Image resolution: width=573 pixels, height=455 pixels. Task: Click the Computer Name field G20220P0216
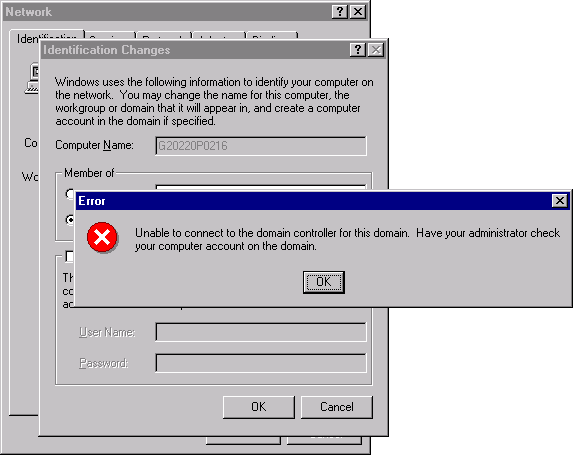pyautogui.click(x=261, y=146)
